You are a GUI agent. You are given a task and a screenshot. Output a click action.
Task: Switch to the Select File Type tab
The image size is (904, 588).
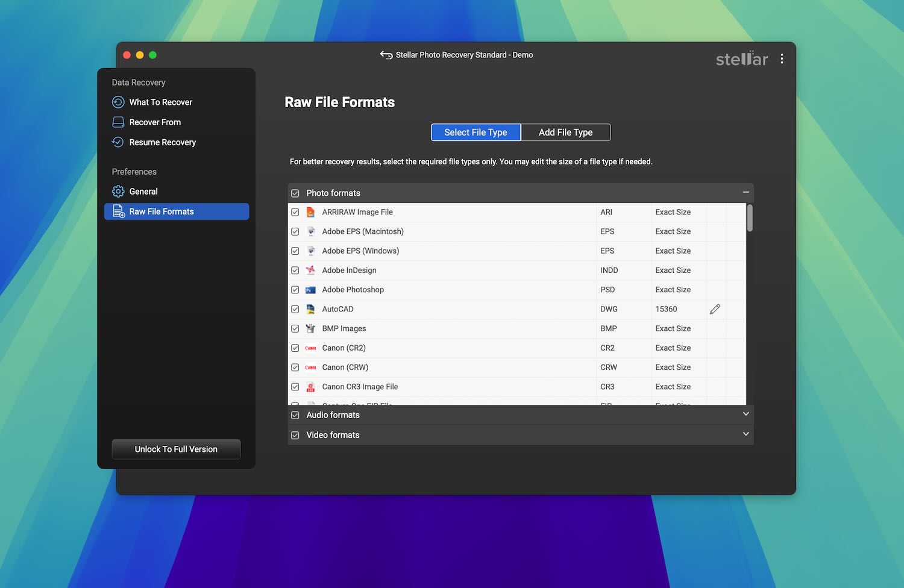[476, 133]
